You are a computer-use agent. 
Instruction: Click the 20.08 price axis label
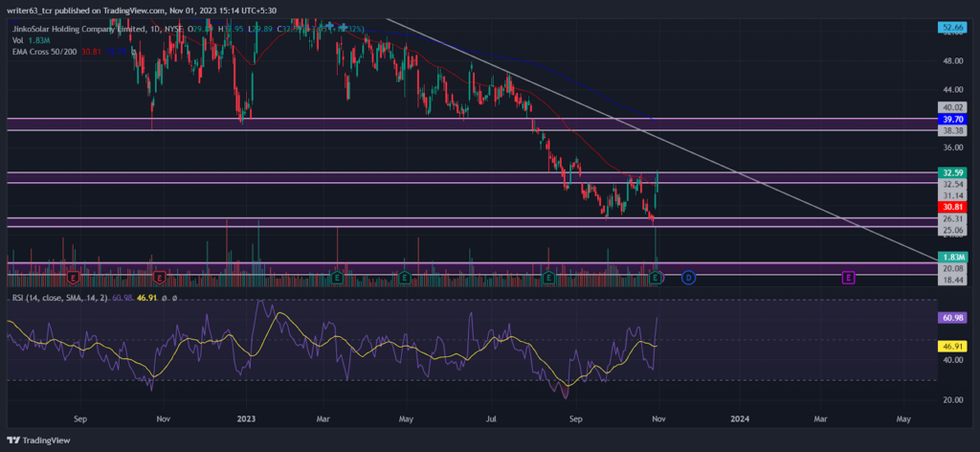pos(952,268)
